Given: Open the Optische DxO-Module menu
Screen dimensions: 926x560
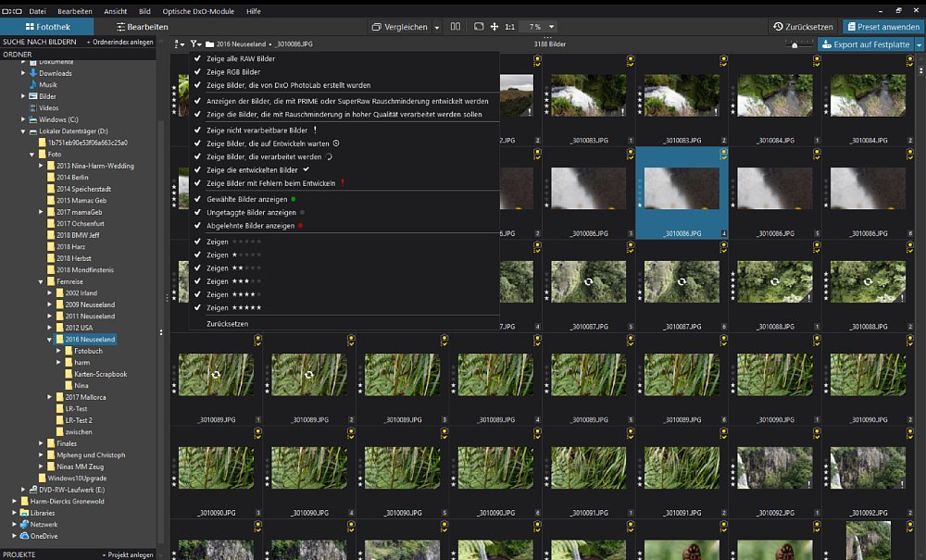Looking at the screenshot, I should tap(198, 11).
